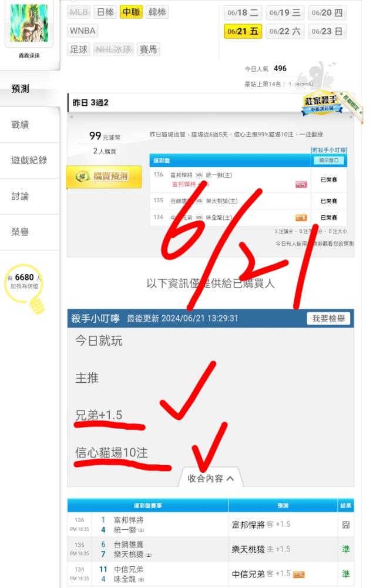Image resolution: width=373 pixels, height=588 pixels.
Task: Click the 囧 result icon for game 136
Action: (345, 524)
